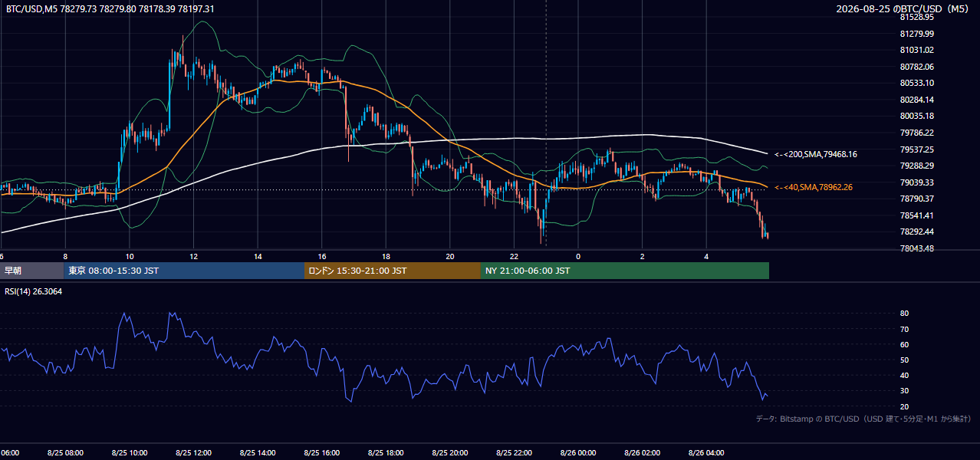Click the 早朝 session band
Image resolution: width=980 pixels, height=460 pixels.
tap(31, 271)
